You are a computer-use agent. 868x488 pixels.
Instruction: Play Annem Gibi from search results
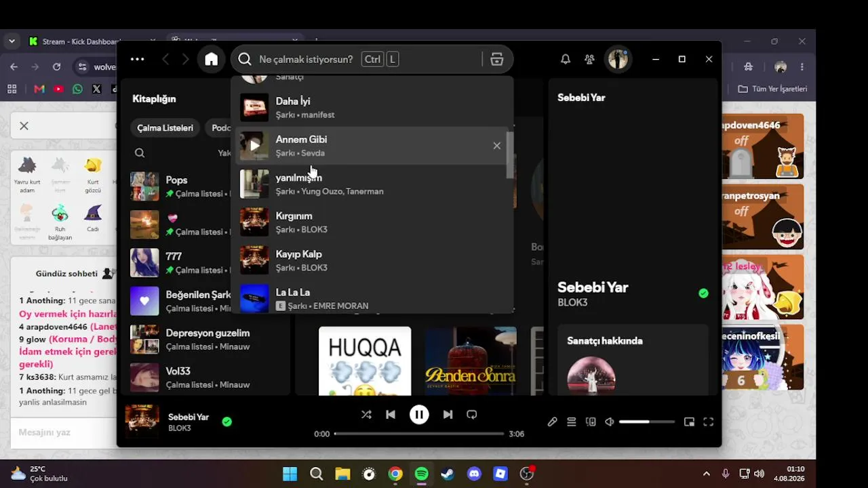click(254, 146)
